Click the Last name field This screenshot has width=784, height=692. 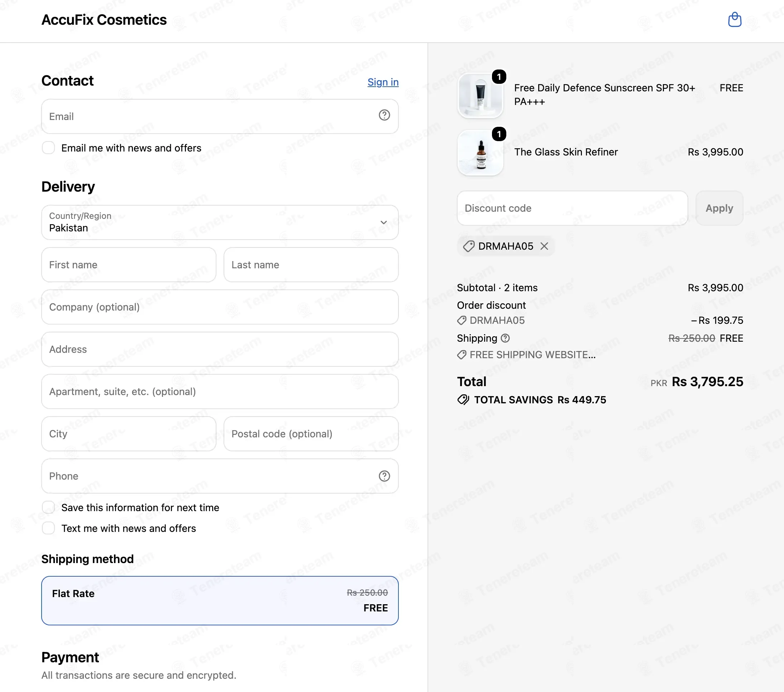[311, 265]
